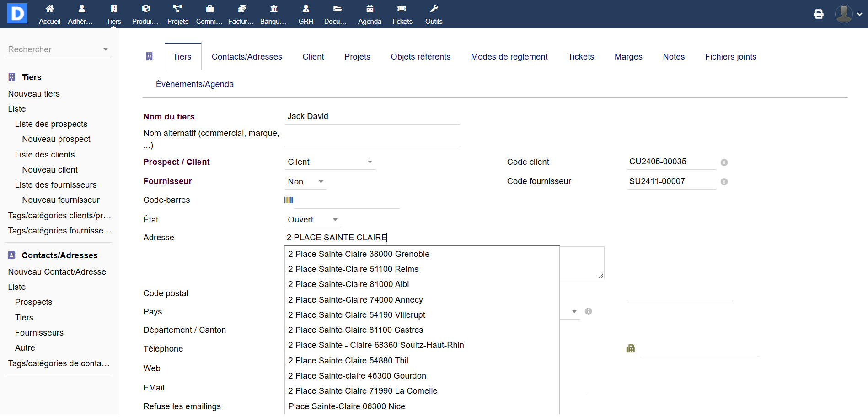
Task: Switch to the Contacts/Adresses tab
Action: [246, 57]
